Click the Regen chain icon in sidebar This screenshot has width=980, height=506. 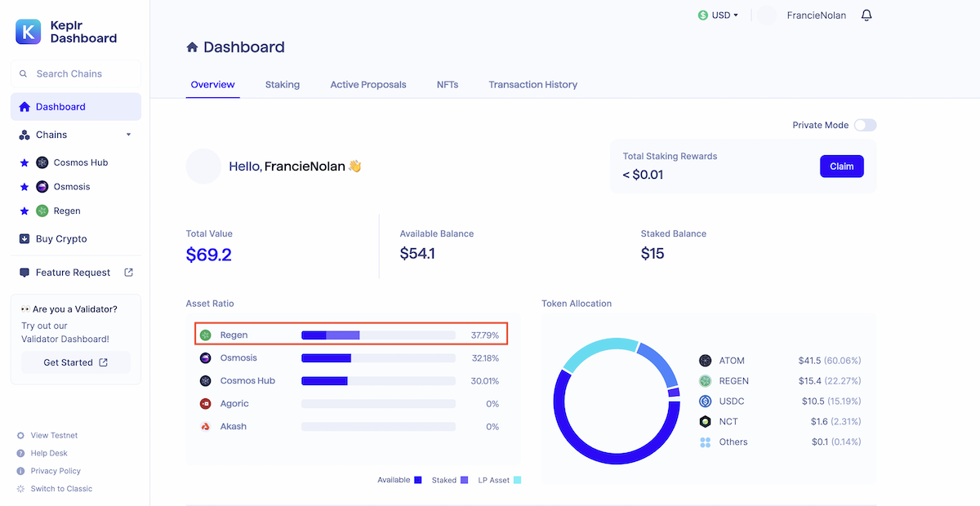(x=42, y=211)
